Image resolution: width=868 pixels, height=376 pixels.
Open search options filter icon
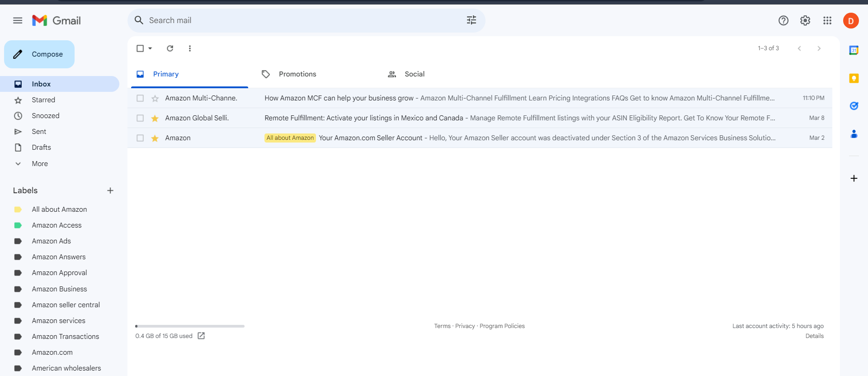point(472,20)
